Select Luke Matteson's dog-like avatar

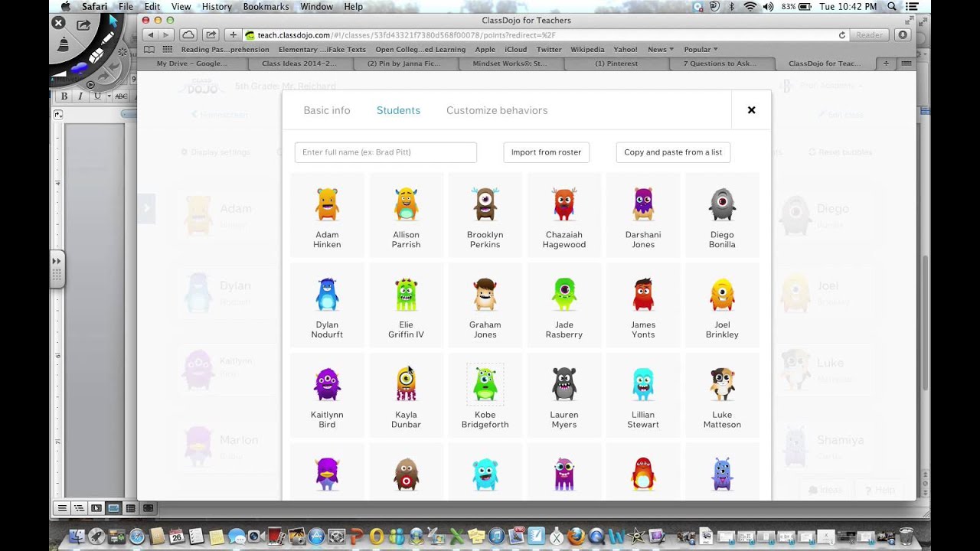click(x=722, y=384)
